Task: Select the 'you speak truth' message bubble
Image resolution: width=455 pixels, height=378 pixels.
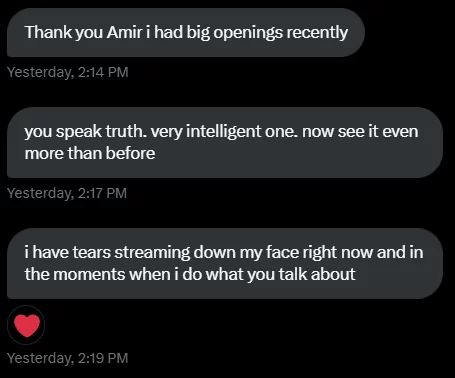Action: [x=225, y=142]
